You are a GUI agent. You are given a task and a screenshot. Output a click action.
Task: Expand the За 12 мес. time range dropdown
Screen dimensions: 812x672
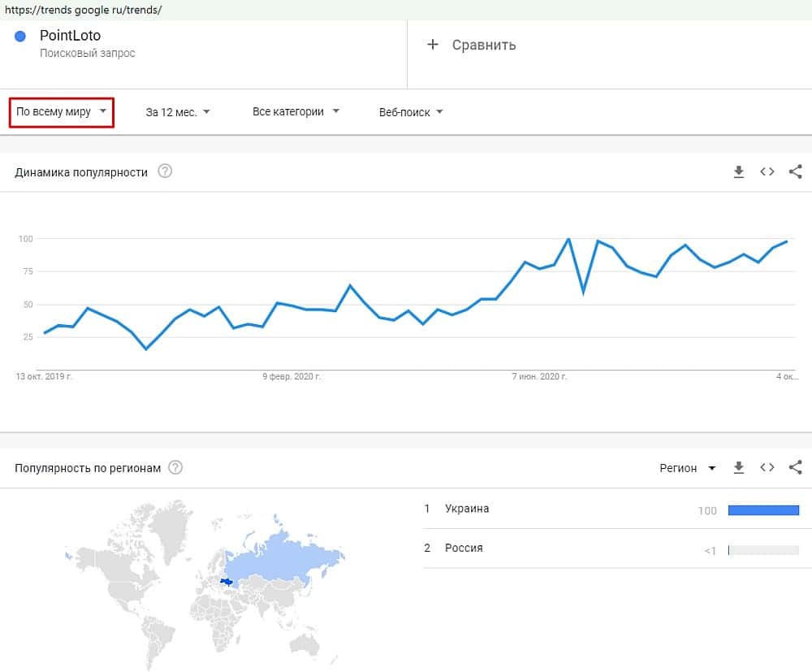(x=178, y=112)
